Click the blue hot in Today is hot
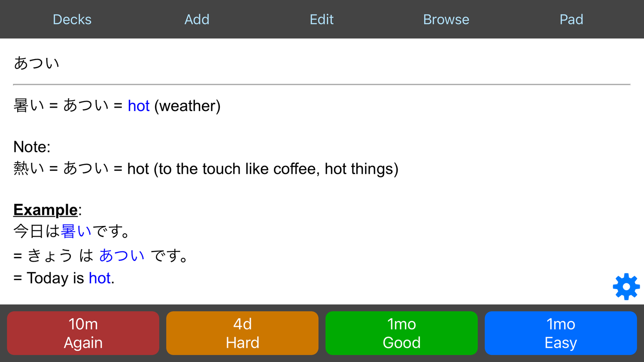This screenshot has width=644, height=362. tap(99, 278)
